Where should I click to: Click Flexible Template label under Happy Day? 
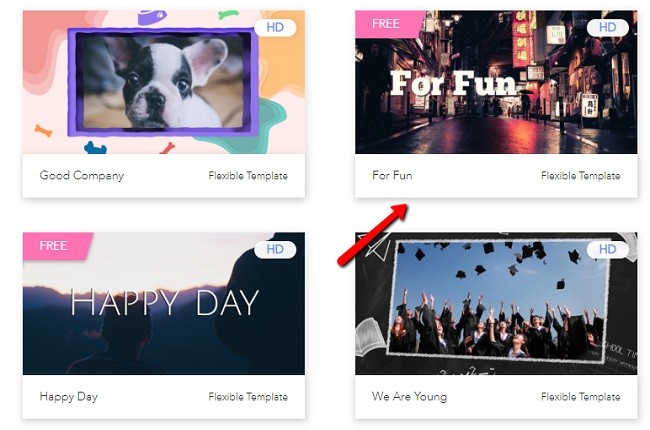[x=248, y=397]
